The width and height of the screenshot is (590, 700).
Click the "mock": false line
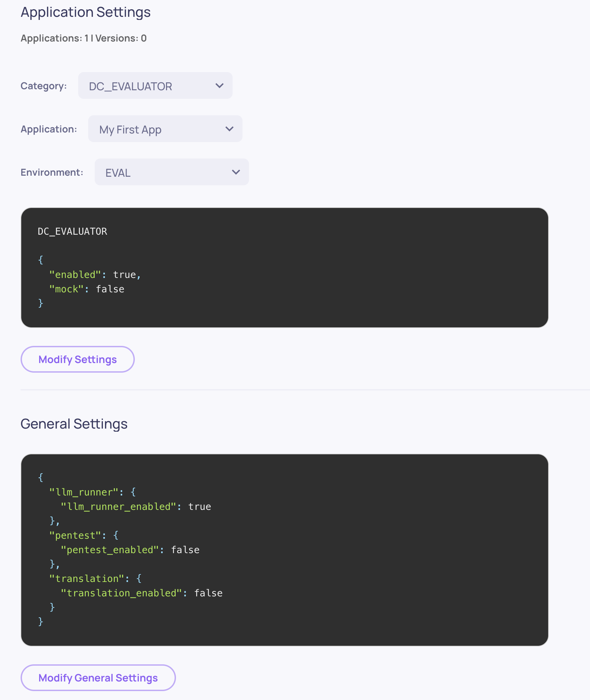(x=87, y=289)
